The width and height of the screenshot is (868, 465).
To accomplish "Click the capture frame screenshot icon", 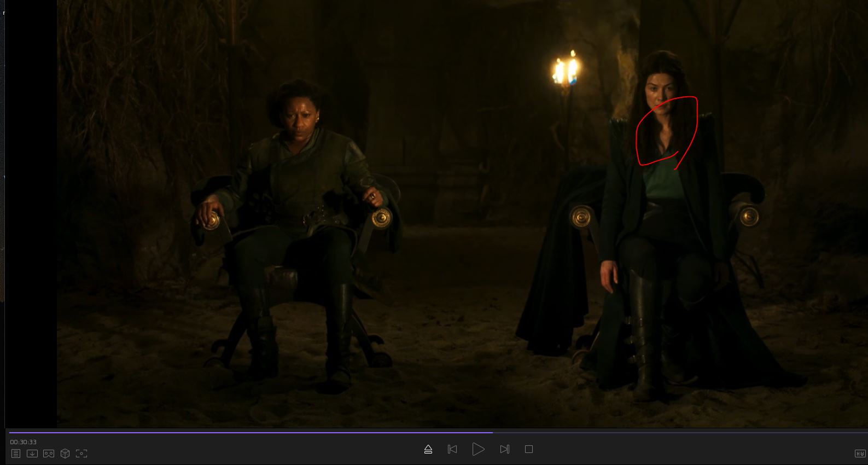I will click(x=81, y=454).
